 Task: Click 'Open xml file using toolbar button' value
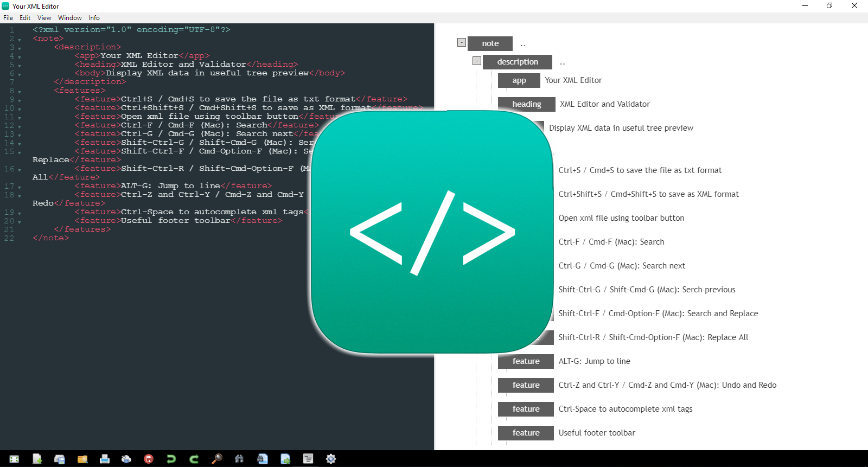(x=622, y=218)
